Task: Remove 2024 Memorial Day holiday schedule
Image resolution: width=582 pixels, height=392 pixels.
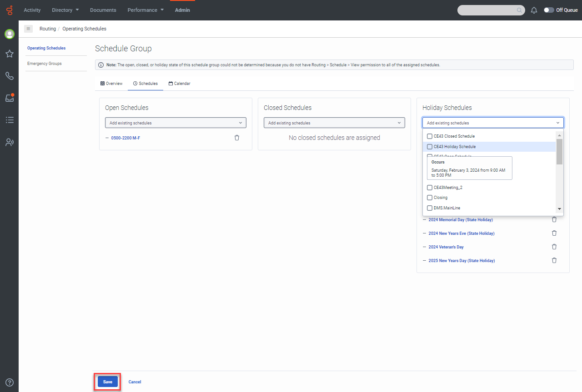Action: click(554, 220)
